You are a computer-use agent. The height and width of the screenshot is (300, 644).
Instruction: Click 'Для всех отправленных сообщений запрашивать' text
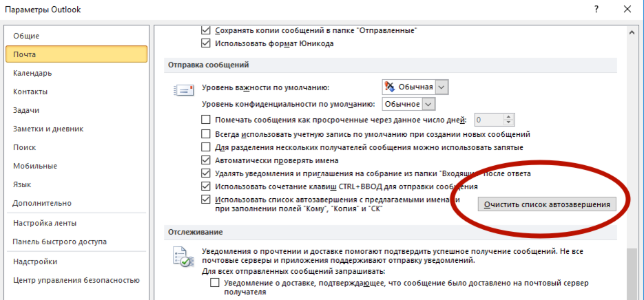point(293,271)
